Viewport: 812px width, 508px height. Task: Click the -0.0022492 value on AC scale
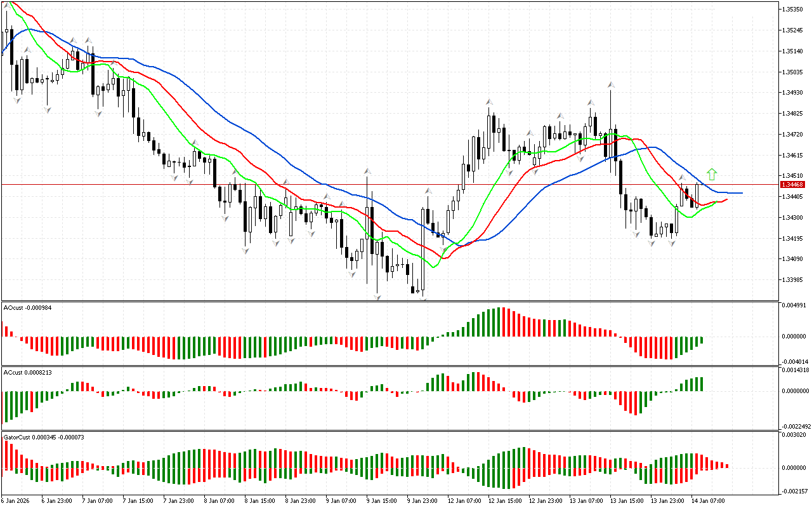pyautogui.click(x=796, y=426)
